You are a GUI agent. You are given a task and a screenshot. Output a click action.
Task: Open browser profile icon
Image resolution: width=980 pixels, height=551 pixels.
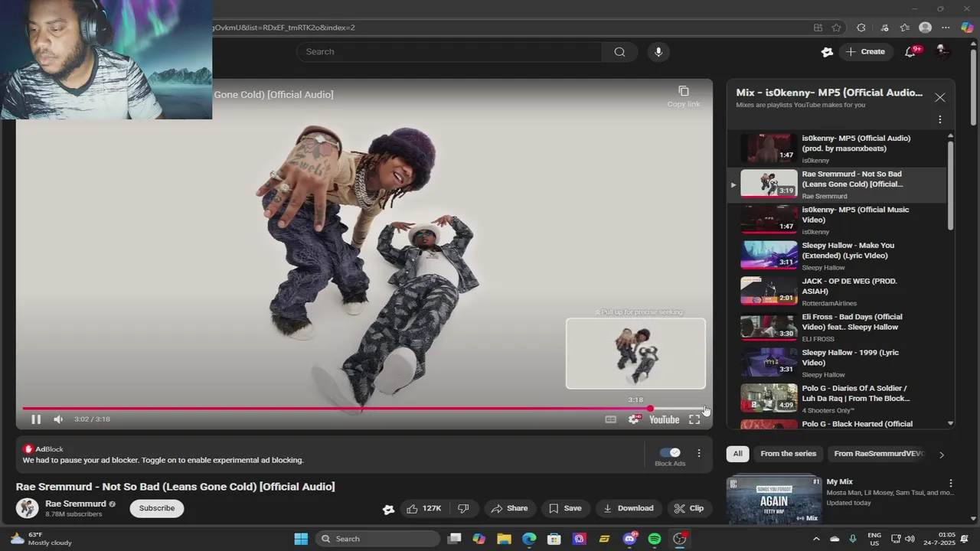925,28
